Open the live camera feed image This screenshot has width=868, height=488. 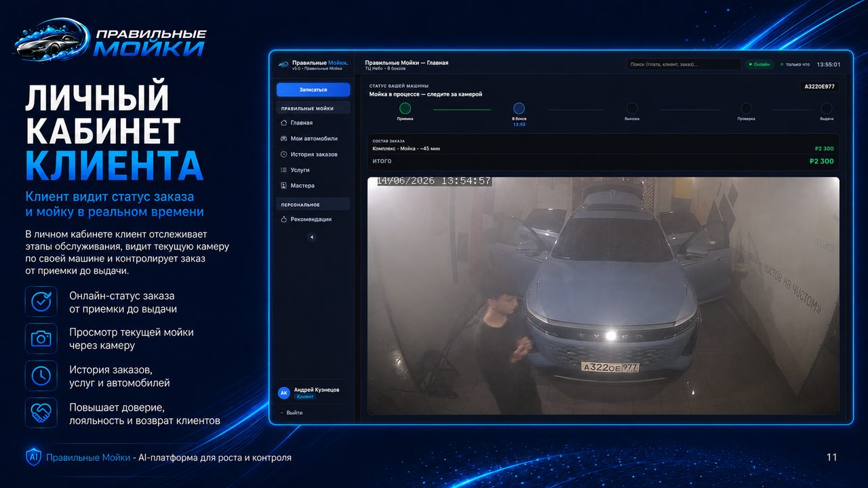pyautogui.click(x=604, y=296)
